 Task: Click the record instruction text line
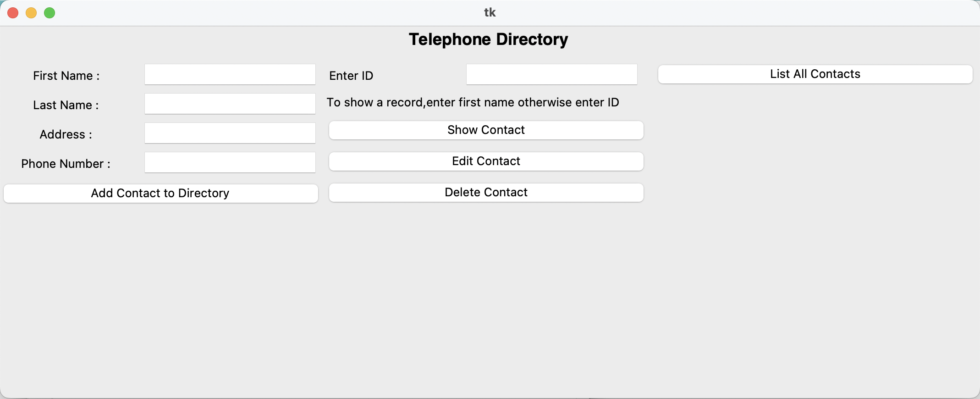(x=473, y=102)
